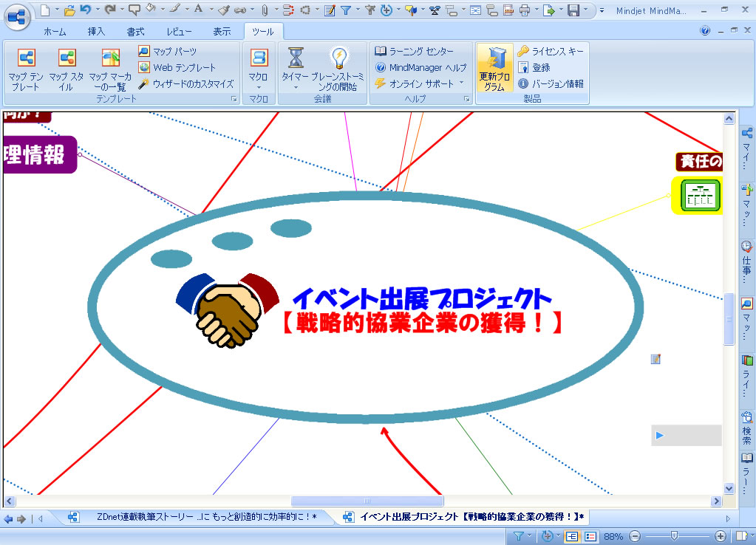Open the Learning Center (ラーニング センター)
Screen dimensions: 756x545
pyautogui.click(x=415, y=51)
